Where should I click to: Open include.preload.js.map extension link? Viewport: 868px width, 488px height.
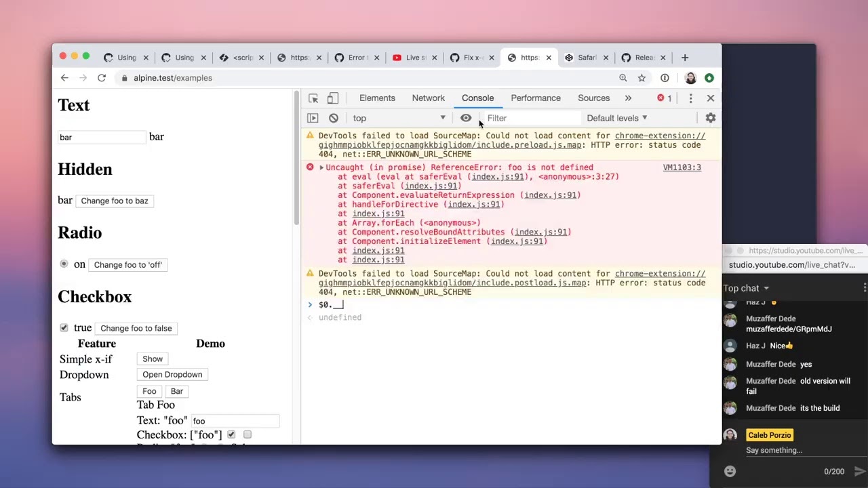(450, 145)
